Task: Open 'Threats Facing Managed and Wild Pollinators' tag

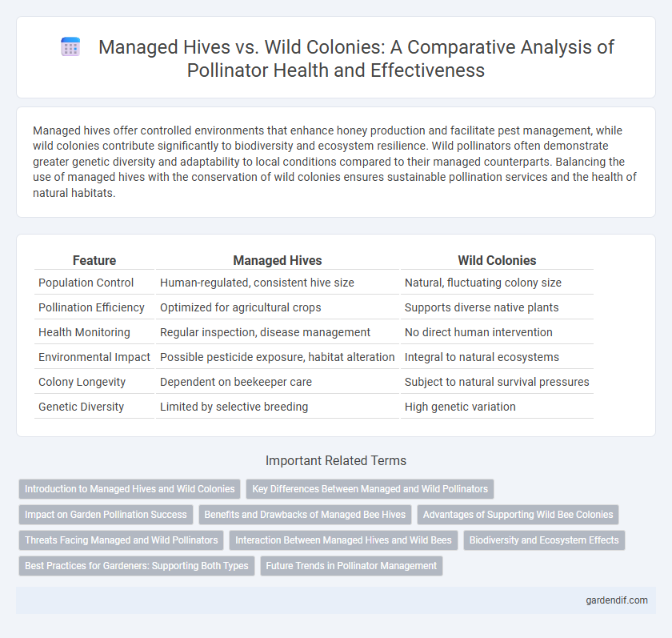Action: click(122, 540)
